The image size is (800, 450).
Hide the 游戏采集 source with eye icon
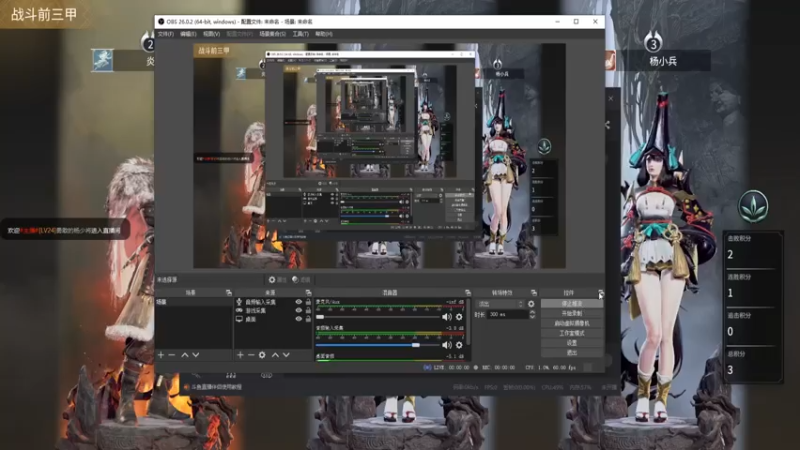(298, 310)
